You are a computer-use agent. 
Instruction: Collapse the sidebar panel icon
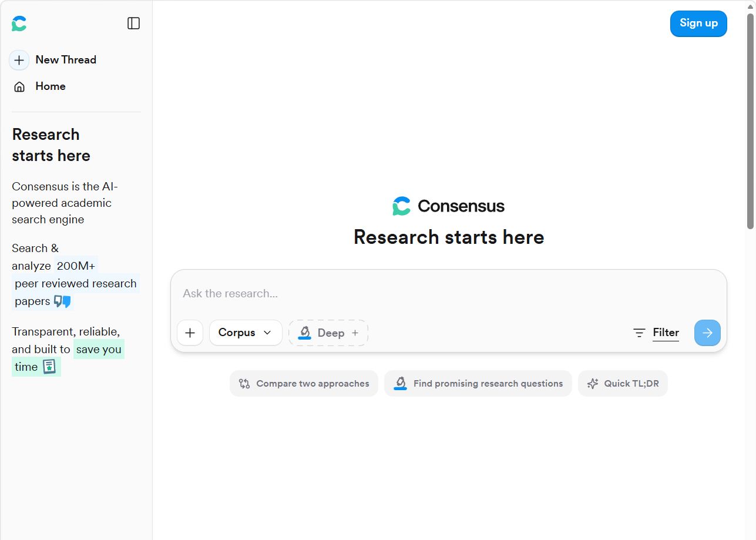pyautogui.click(x=134, y=23)
